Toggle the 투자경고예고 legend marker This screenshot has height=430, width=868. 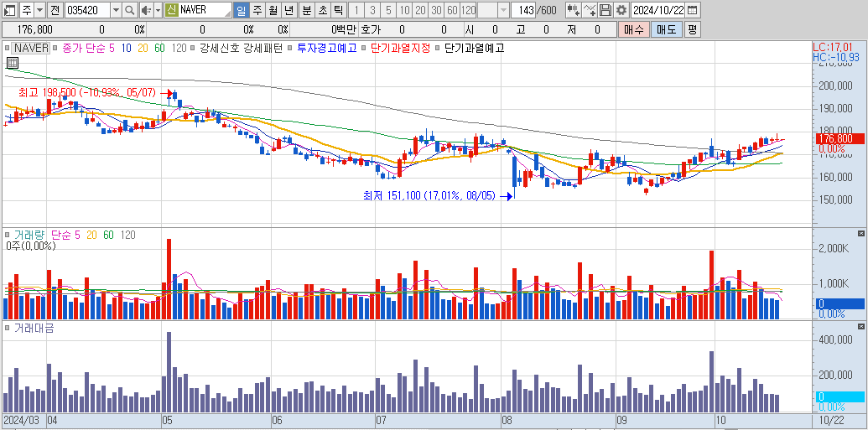coord(291,48)
